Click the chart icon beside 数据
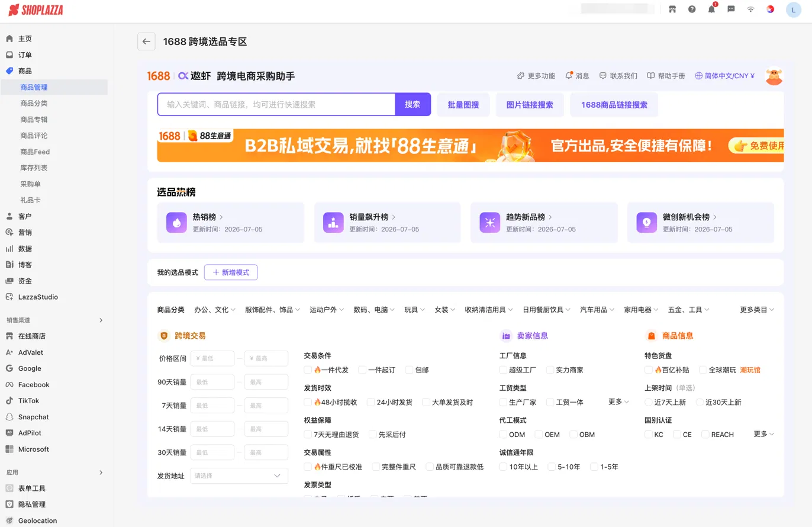 point(9,249)
